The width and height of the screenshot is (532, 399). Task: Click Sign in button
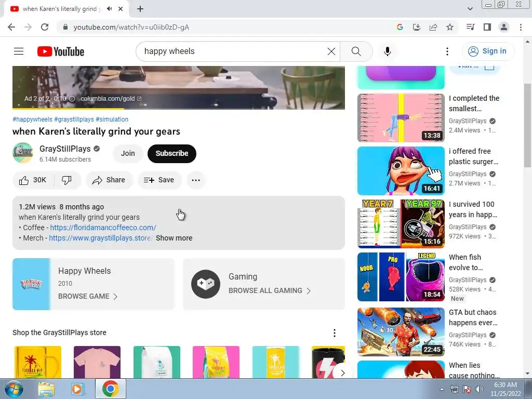[488, 51]
